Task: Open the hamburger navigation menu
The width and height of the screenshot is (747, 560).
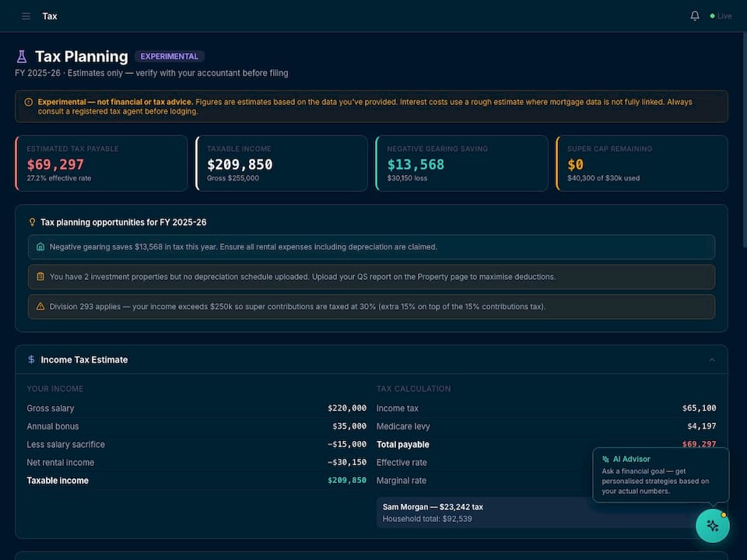Action: [x=26, y=16]
